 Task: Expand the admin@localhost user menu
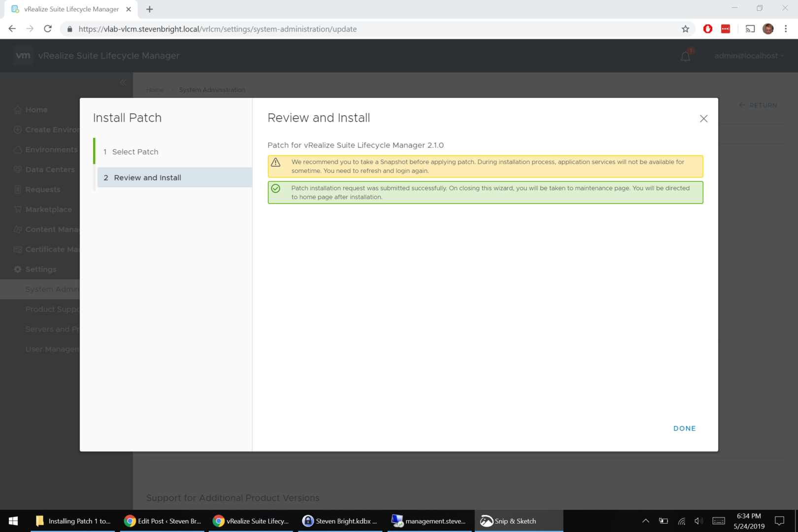pyautogui.click(x=748, y=56)
